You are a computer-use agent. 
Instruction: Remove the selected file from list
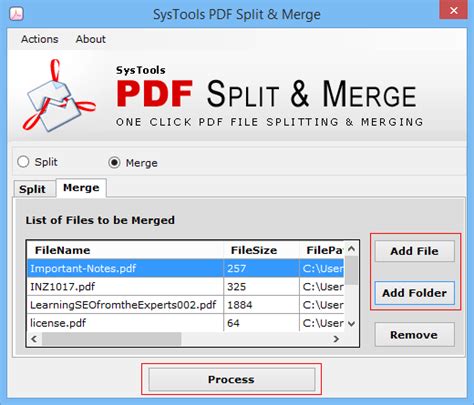click(414, 335)
